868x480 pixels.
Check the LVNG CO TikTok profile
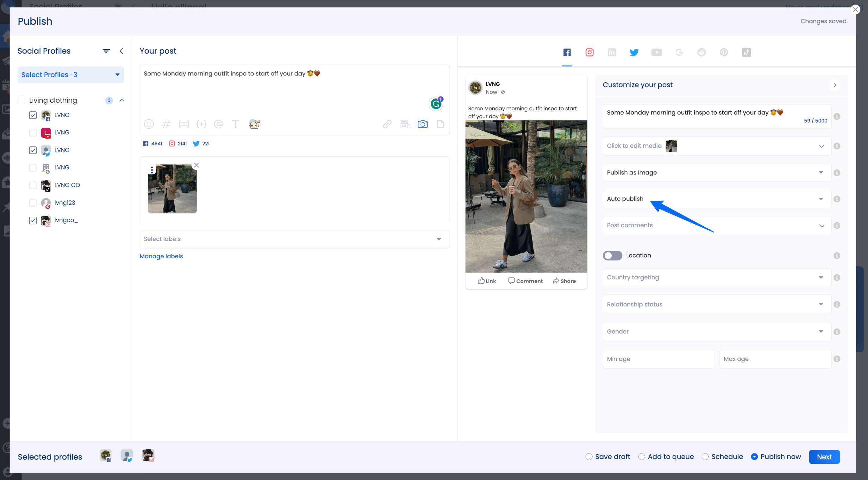click(33, 185)
